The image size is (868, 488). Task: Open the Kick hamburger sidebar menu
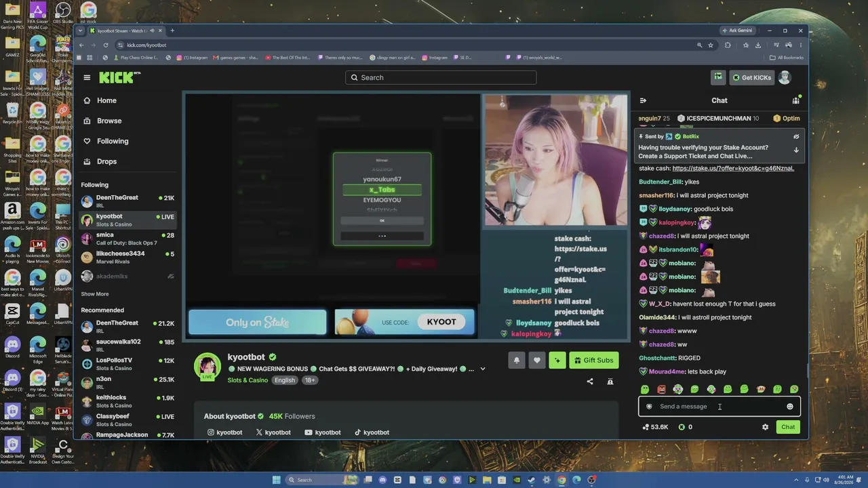point(87,77)
